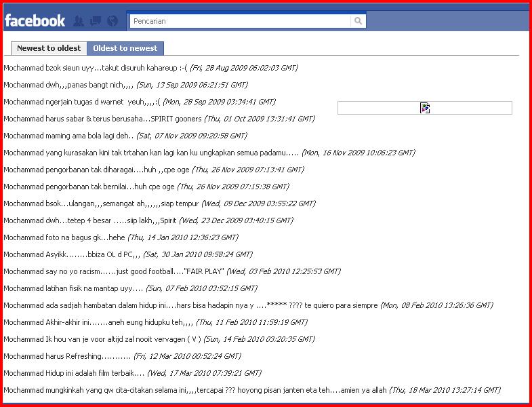The image size is (532, 407).
Task: Click timestamp Wed, 23 Dec 2009 03:40:15 GMT
Action: point(236,220)
